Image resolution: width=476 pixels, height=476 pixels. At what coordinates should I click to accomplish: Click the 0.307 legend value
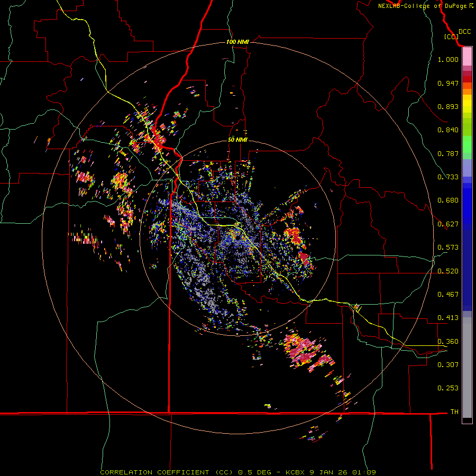(x=448, y=364)
